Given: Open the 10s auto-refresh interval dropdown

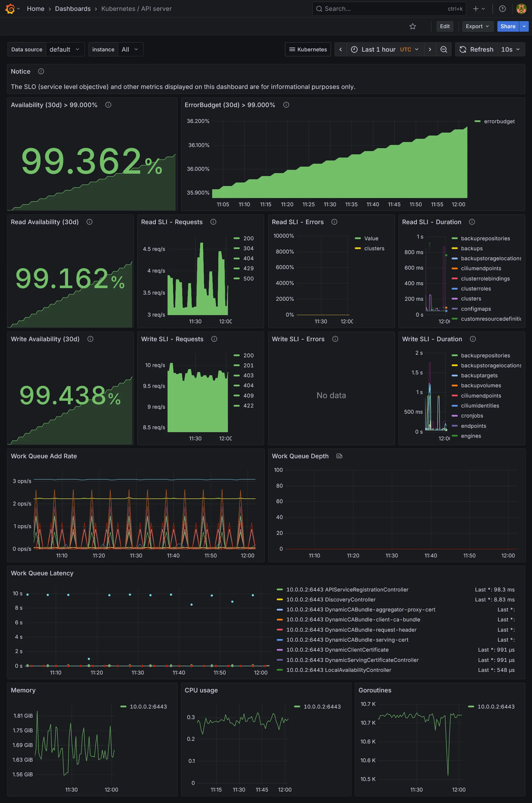Looking at the screenshot, I should pyautogui.click(x=510, y=49).
